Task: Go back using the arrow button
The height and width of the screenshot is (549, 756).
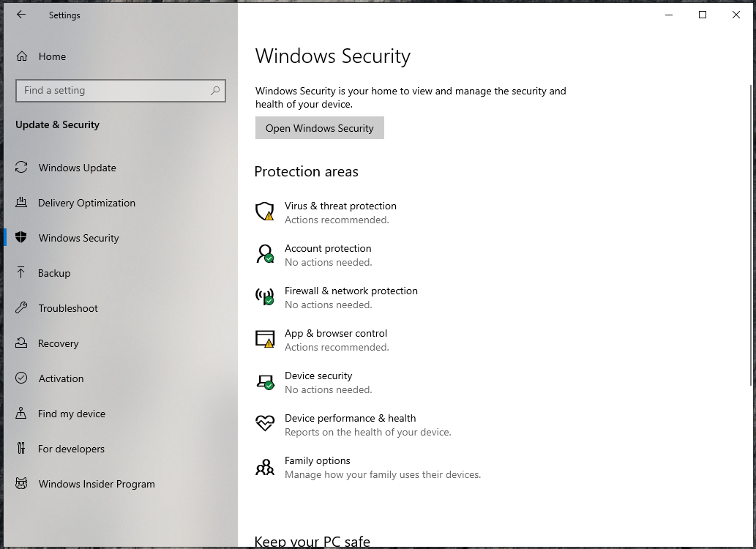Action: 22,15
